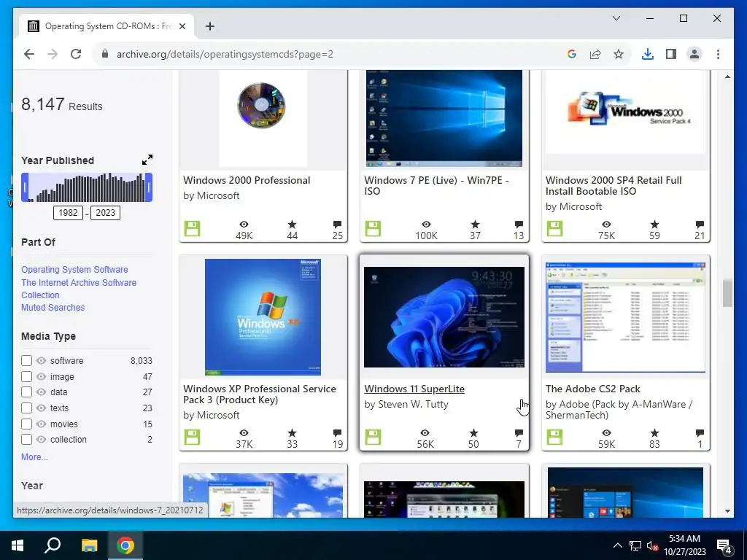Image resolution: width=747 pixels, height=560 pixels.
Task: Open Muted Searches link
Action: coord(53,308)
